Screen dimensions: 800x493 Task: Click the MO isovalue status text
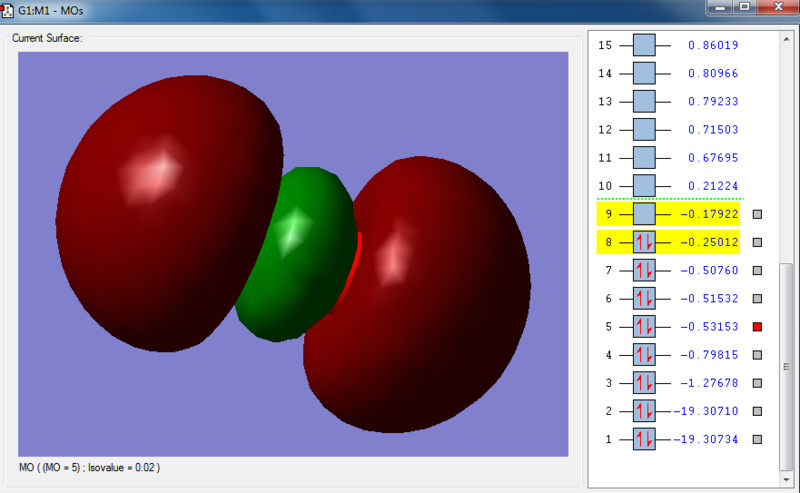point(89,467)
